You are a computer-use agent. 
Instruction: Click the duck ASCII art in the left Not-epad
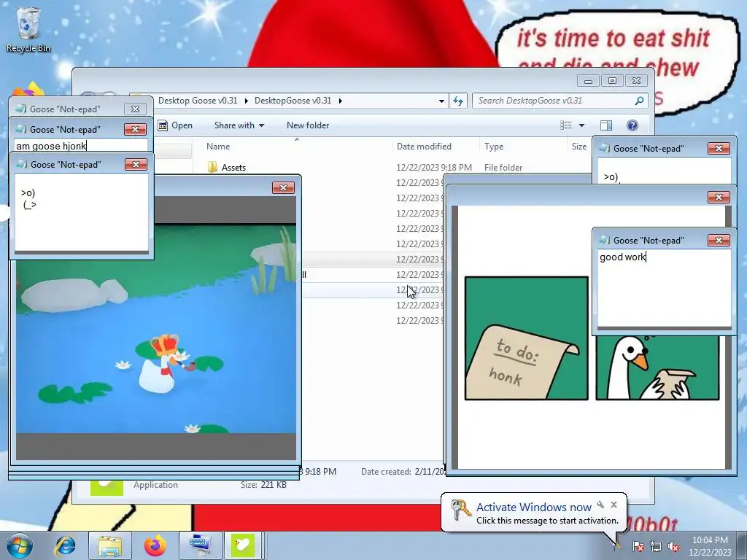[28, 198]
